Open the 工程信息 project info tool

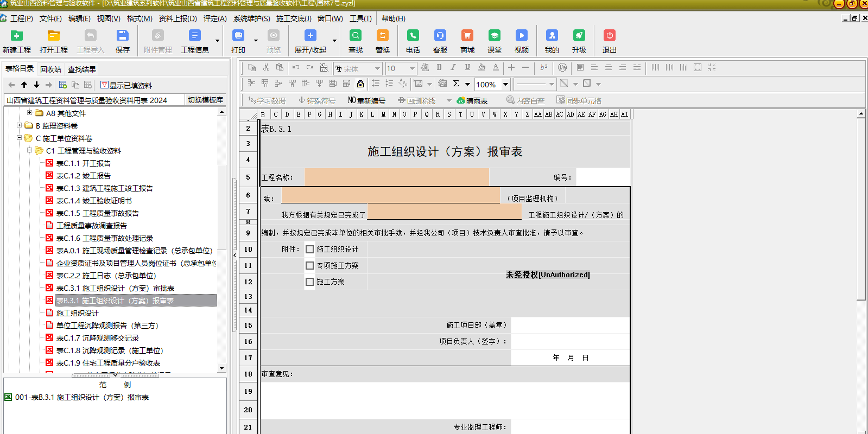194,36
